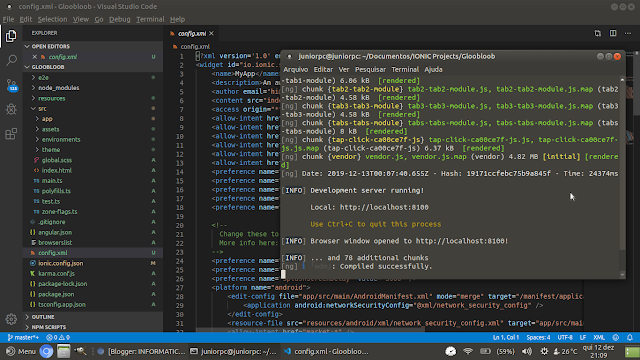Screen dimensions: 640x360
Task: Click the brightness settings tray icon
Action: tap(544, 351)
